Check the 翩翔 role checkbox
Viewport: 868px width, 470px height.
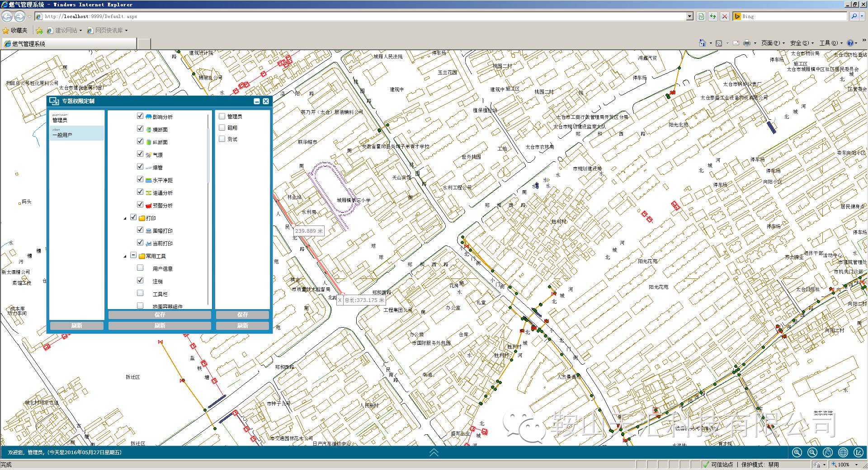[222, 127]
